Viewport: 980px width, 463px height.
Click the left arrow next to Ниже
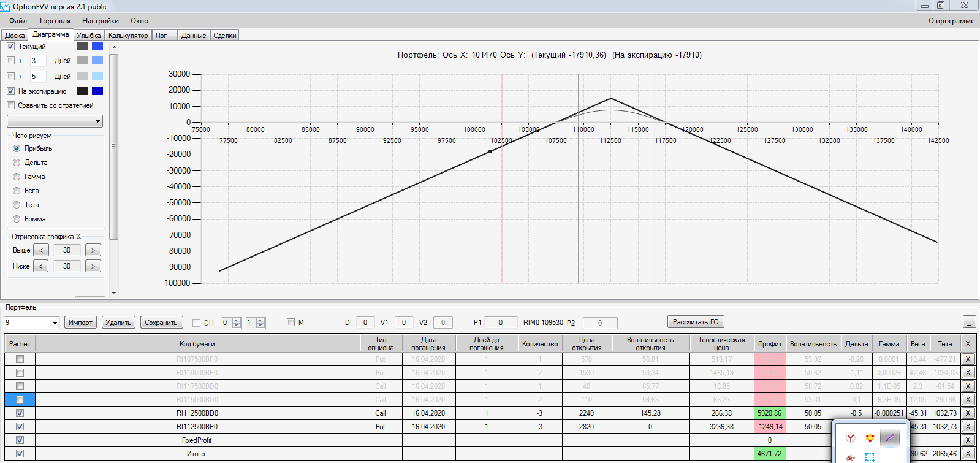click(x=40, y=266)
